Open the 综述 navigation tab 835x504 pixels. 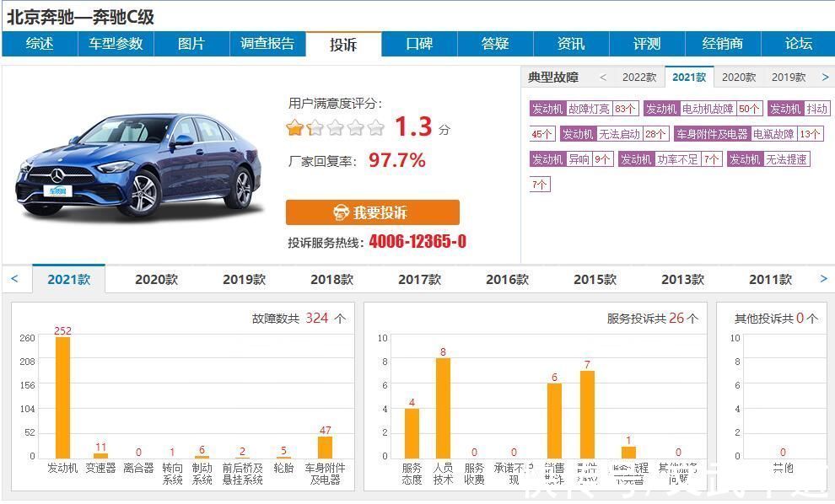click(40, 44)
